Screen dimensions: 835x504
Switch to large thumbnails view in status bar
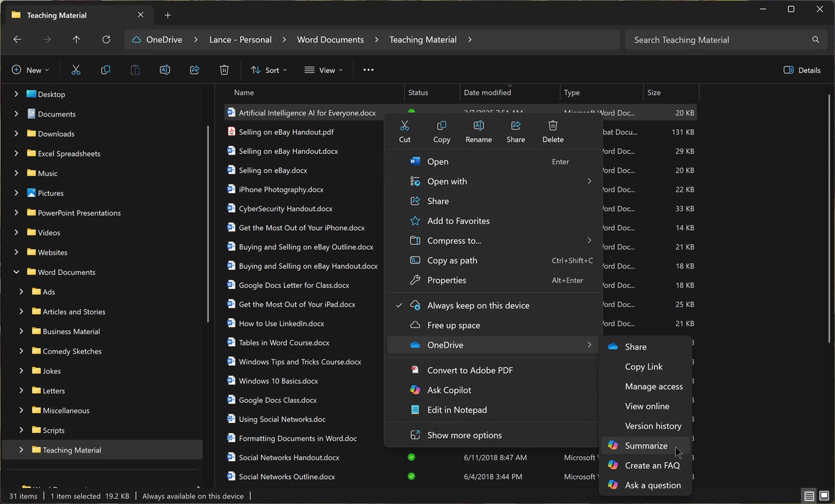click(823, 496)
